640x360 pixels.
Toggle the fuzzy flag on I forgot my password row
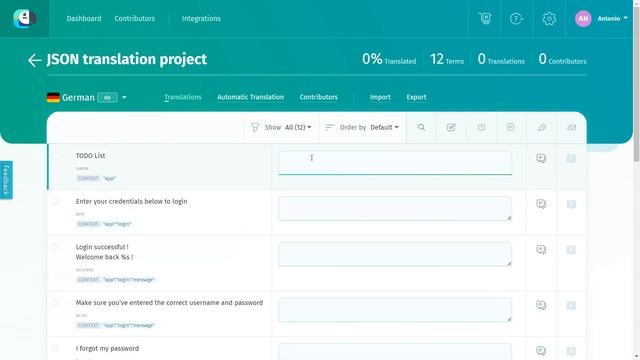tap(571, 351)
